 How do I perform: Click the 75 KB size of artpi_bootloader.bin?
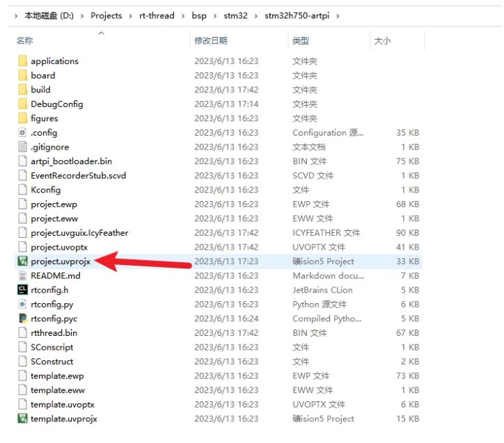(407, 161)
